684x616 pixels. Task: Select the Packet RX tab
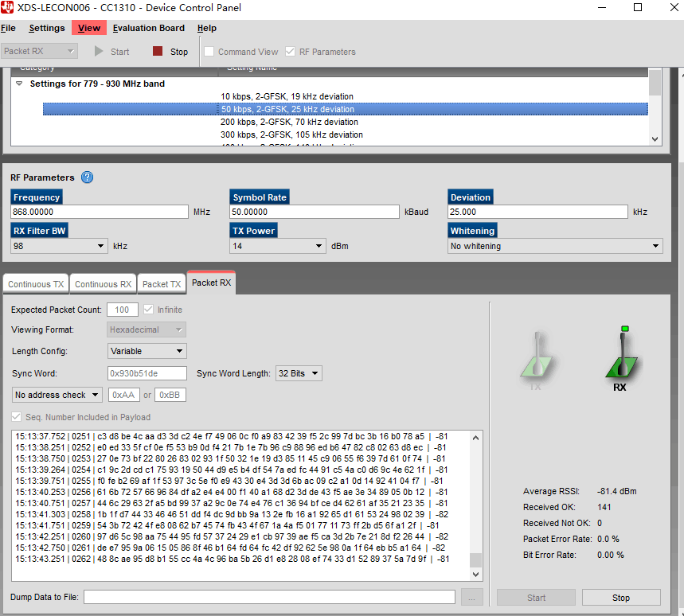(x=212, y=283)
